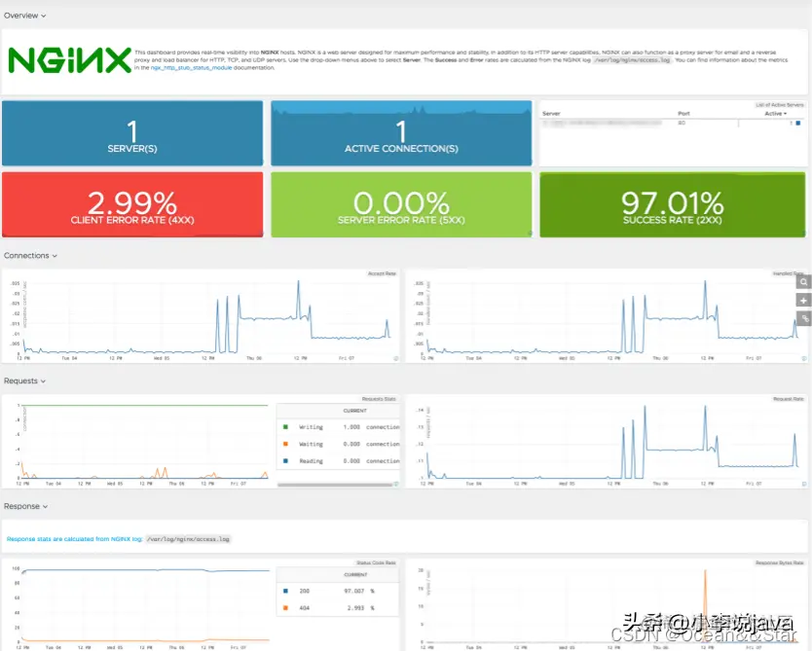The width and height of the screenshot is (812, 651).
Task: Click the plus icon on Handled Rate chart
Action: tap(803, 300)
